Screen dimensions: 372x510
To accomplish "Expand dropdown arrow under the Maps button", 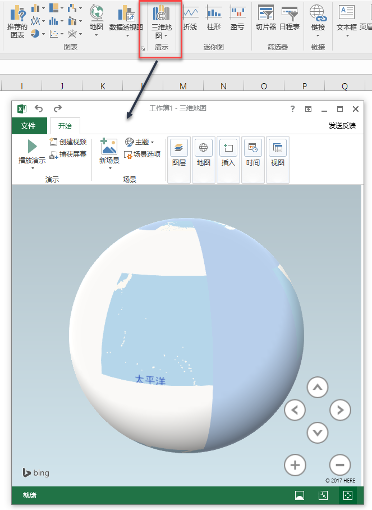I will (x=96, y=35).
